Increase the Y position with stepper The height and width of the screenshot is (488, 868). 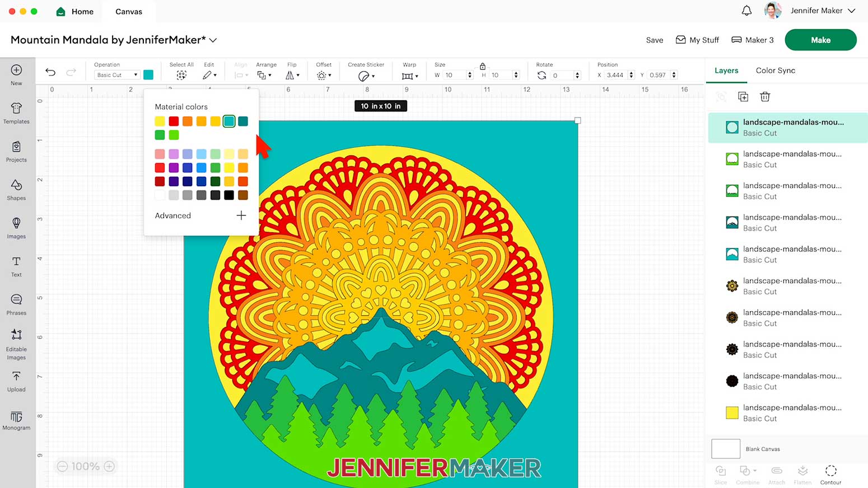pos(674,73)
